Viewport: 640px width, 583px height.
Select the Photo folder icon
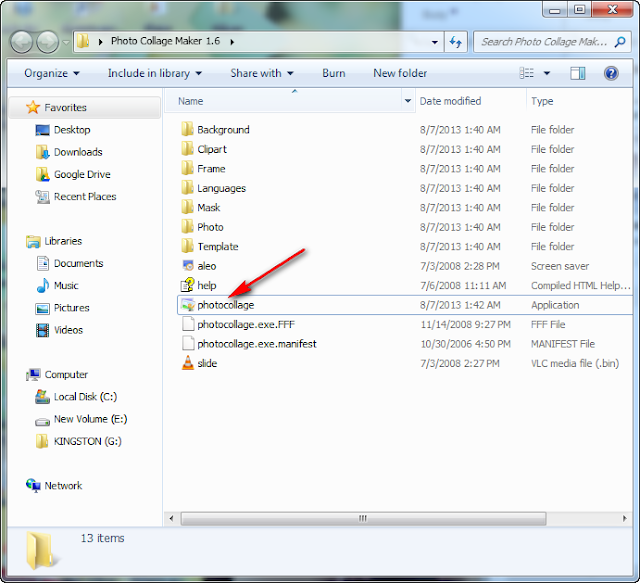[x=187, y=227]
